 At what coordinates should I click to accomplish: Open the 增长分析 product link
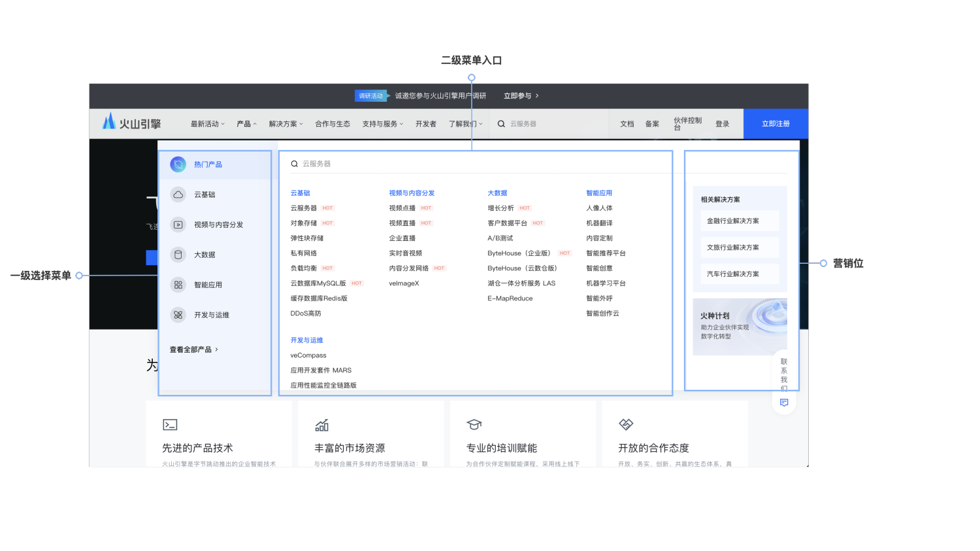pos(501,208)
